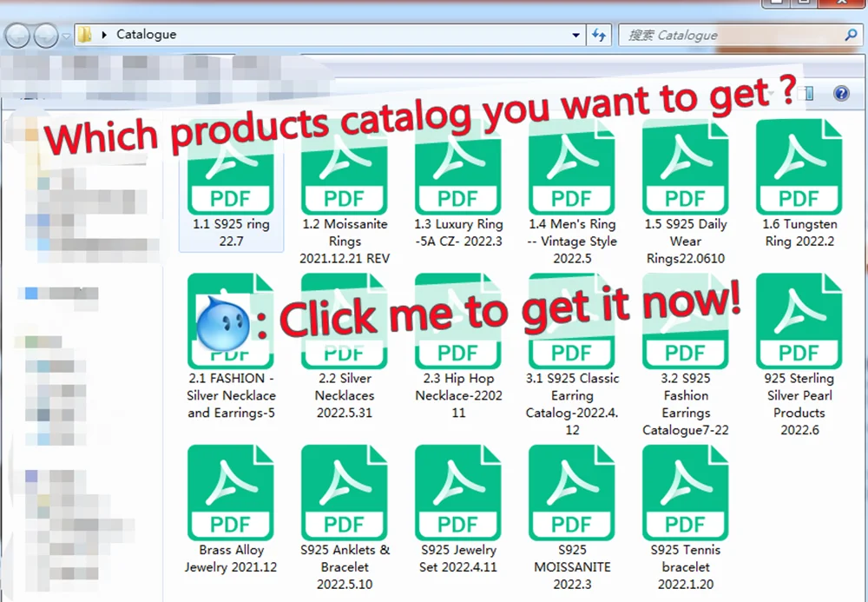Viewport: 868px width, 602px height.
Task: Expand the breadcrumb arrow before Catalogue
Action: click(104, 35)
